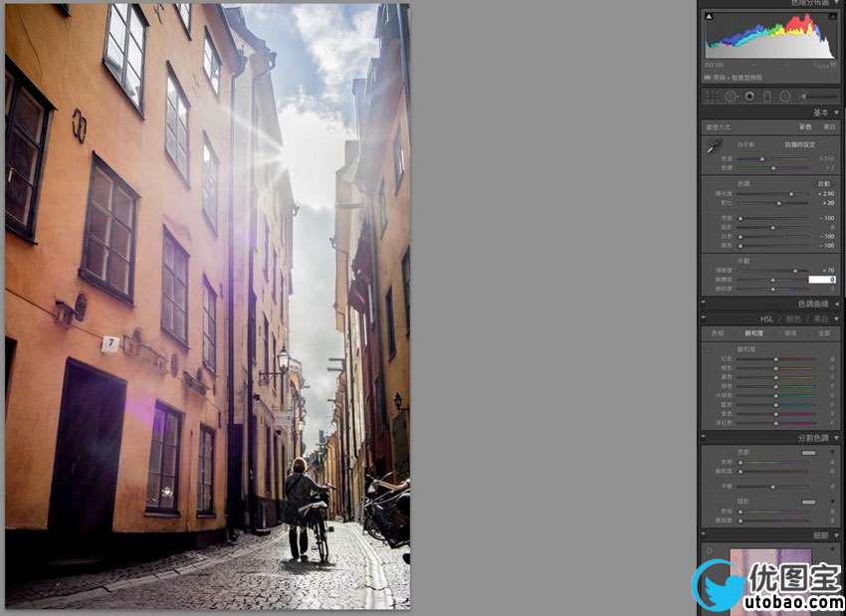Image resolution: width=846 pixels, height=616 pixels.
Task: Click the Vibrance slider handle
Action: (x=773, y=280)
